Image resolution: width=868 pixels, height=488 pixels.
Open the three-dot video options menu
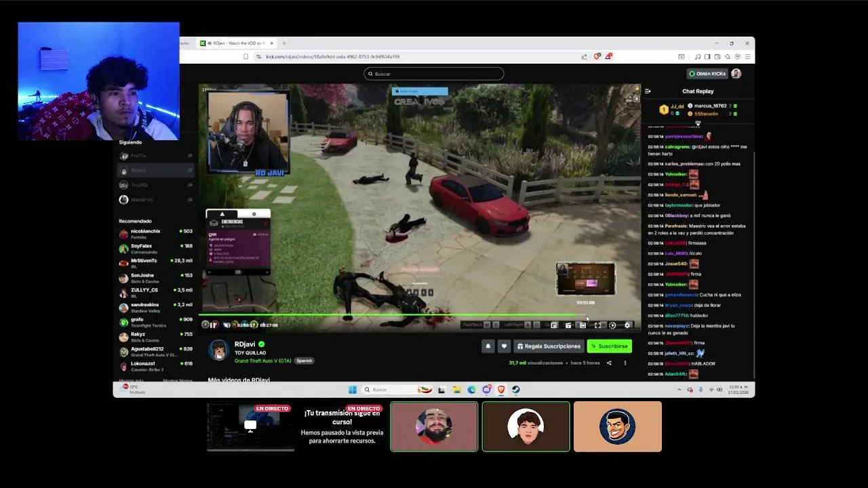[x=625, y=363]
